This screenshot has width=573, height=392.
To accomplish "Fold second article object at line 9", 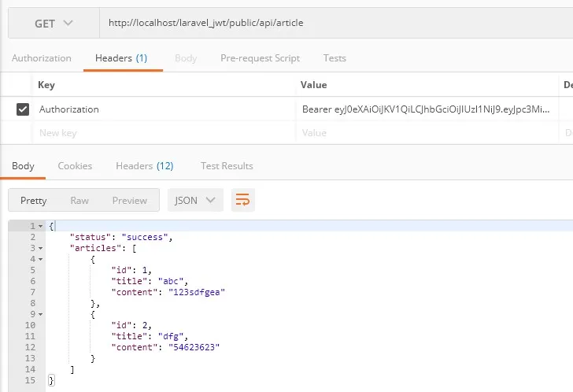I will [x=40, y=314].
